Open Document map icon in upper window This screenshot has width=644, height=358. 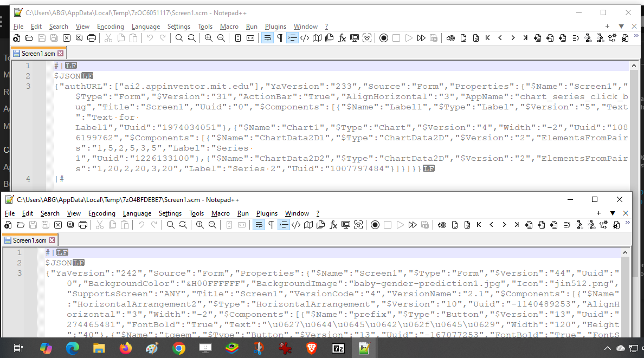pyautogui.click(x=317, y=38)
